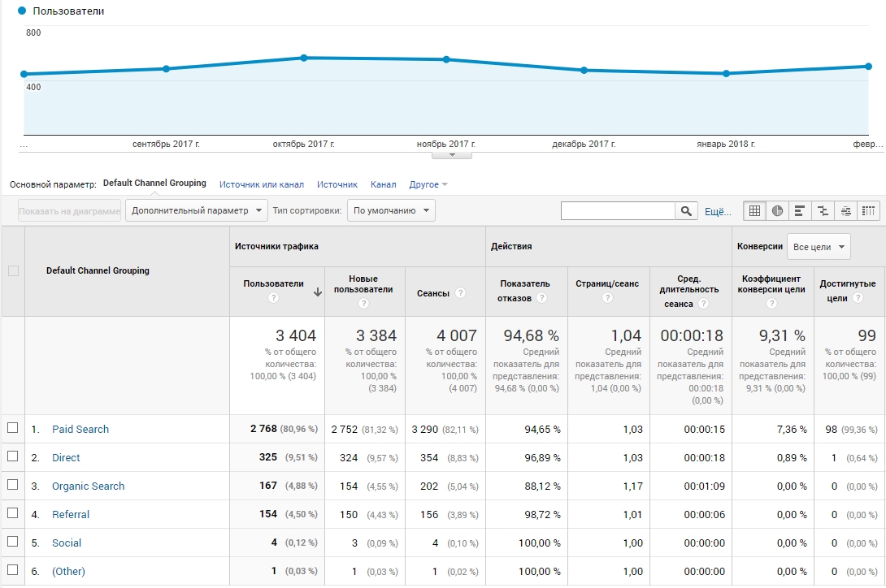Switch primary dimension to Источник

(x=337, y=184)
